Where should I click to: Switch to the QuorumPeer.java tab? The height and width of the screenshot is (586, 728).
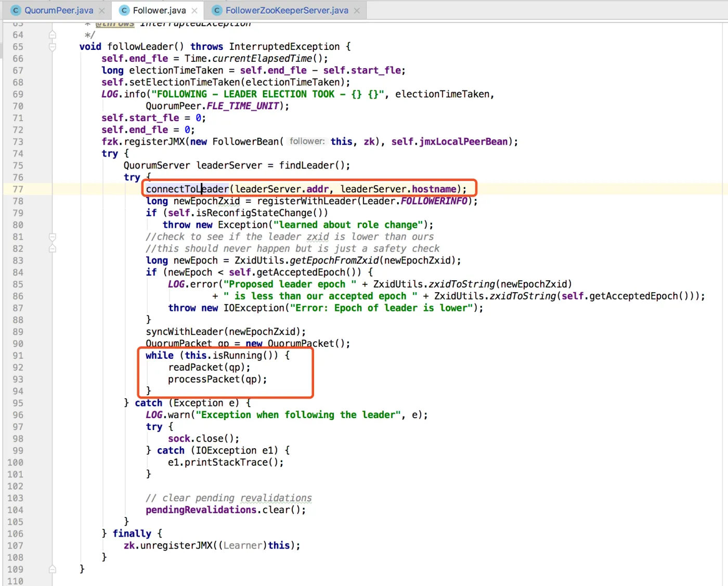[59, 10]
